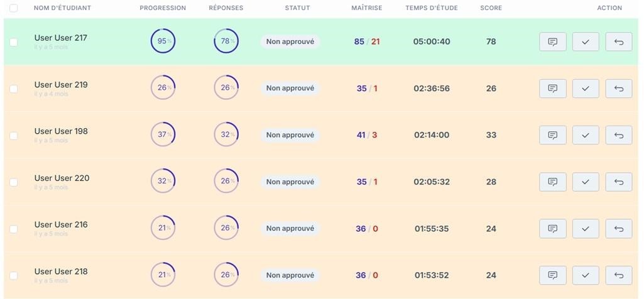Click Non approuvé status of User User 216
Screen dimensions: 644x299
pyautogui.click(x=290, y=229)
